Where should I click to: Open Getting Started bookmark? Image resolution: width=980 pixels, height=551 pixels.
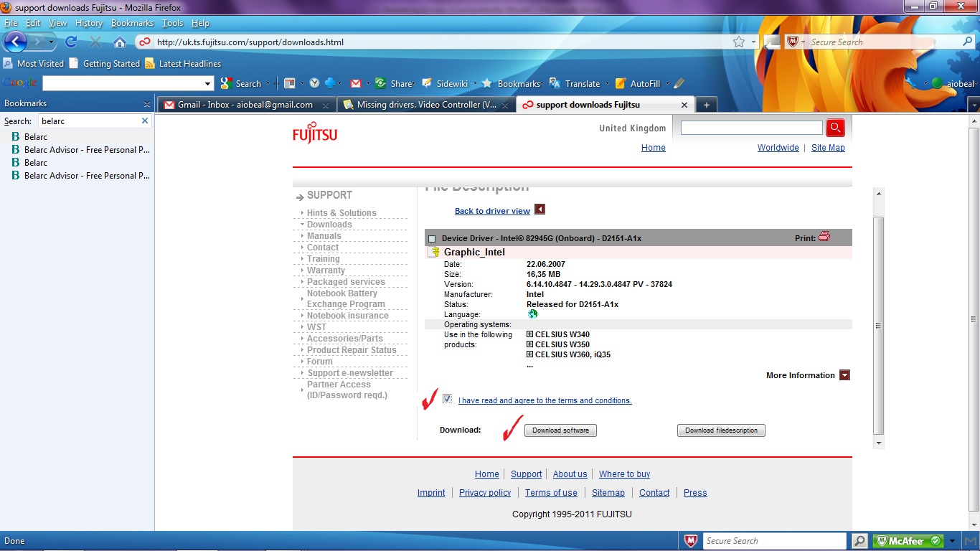105,63
